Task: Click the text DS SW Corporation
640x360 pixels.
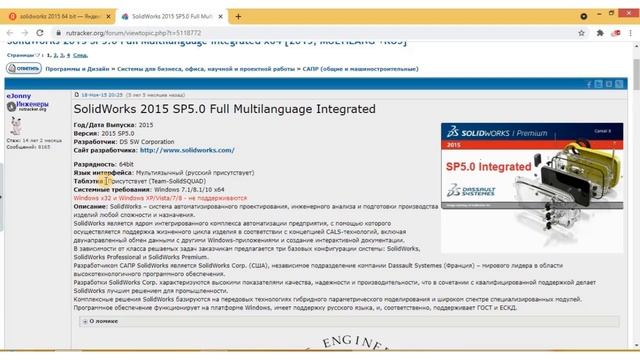Action: pyautogui.click(x=147, y=142)
